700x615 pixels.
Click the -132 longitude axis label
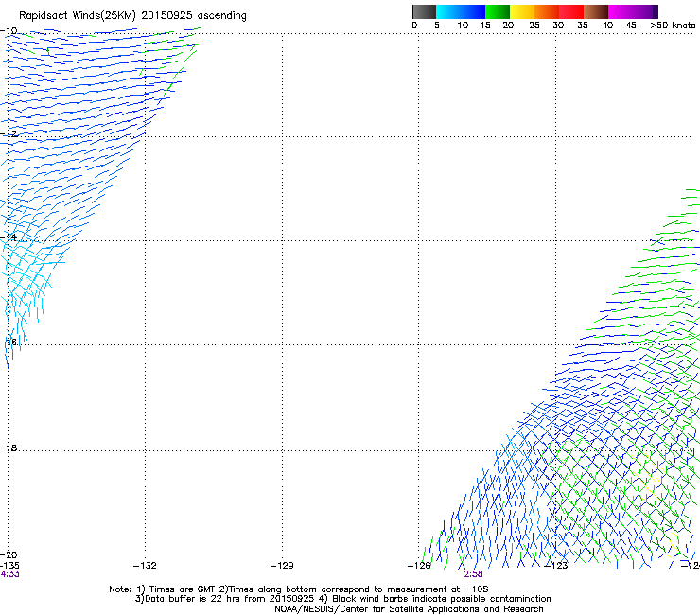click(x=145, y=566)
